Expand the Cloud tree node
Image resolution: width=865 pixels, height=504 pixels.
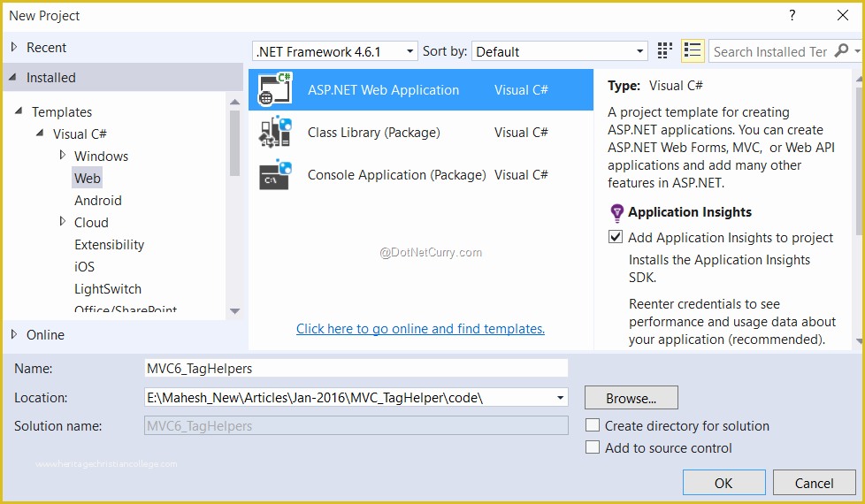(x=62, y=221)
